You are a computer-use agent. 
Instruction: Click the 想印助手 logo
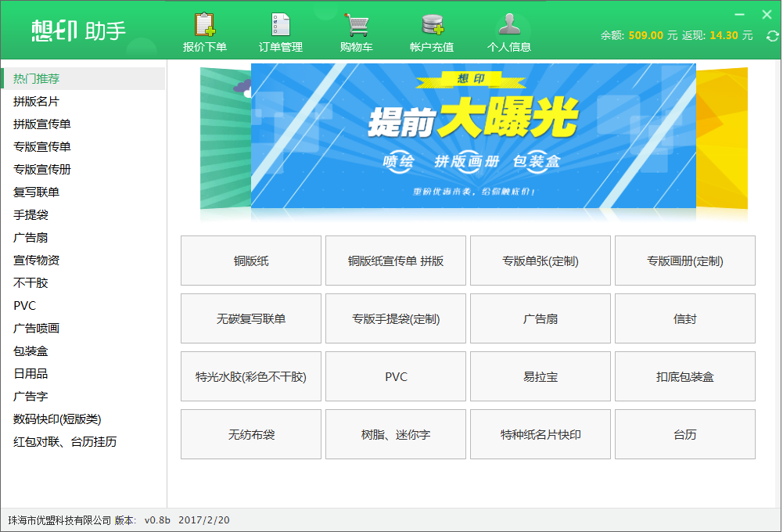click(78, 31)
